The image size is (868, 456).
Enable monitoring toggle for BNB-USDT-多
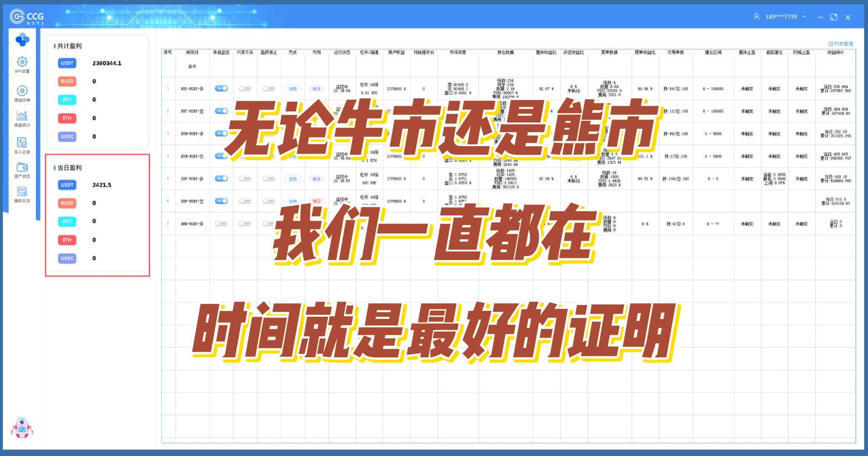(221, 224)
